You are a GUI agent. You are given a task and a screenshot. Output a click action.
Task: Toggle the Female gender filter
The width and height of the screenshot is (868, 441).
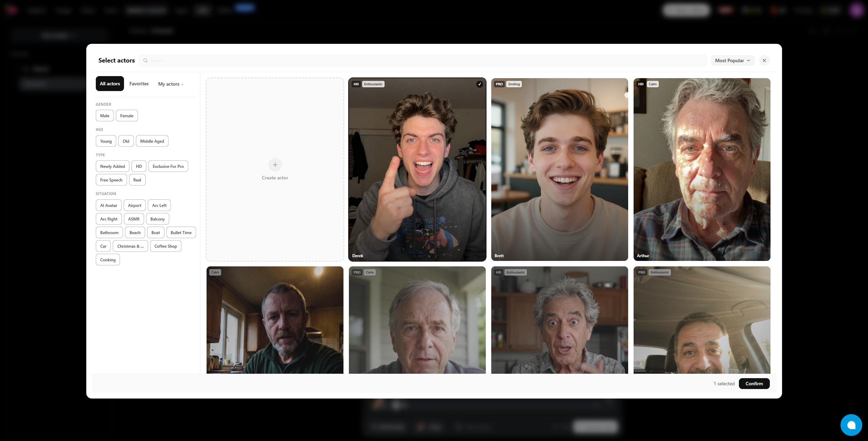[127, 116]
